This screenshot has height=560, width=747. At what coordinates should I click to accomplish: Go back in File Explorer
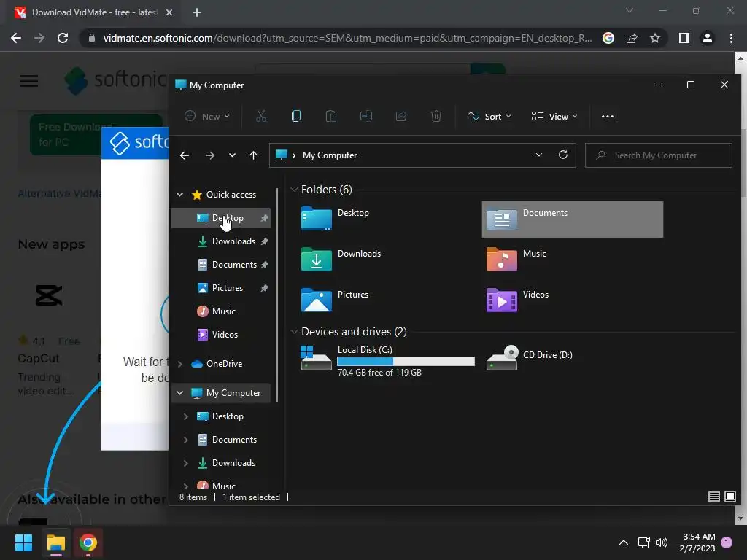[x=185, y=155]
